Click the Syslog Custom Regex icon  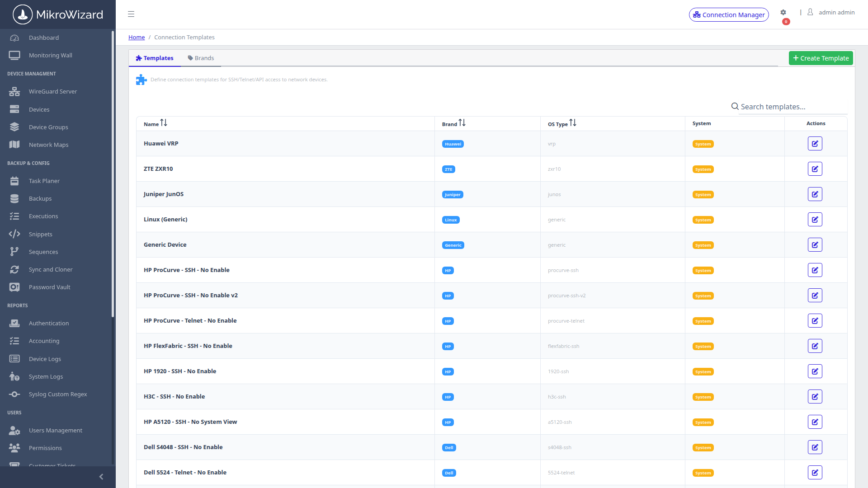14,394
